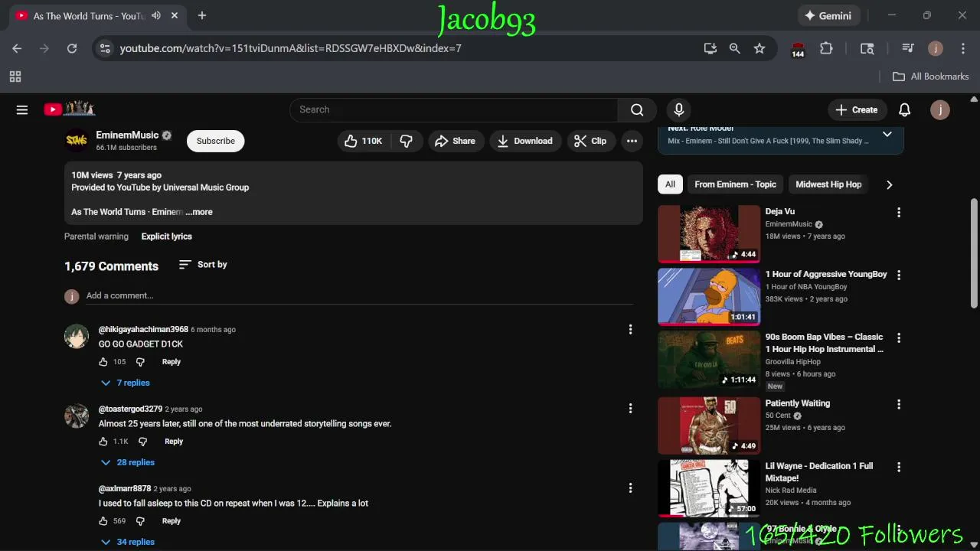980x551 pixels.
Task: Dislike the GO GO GADGET comment
Action: 140,362
